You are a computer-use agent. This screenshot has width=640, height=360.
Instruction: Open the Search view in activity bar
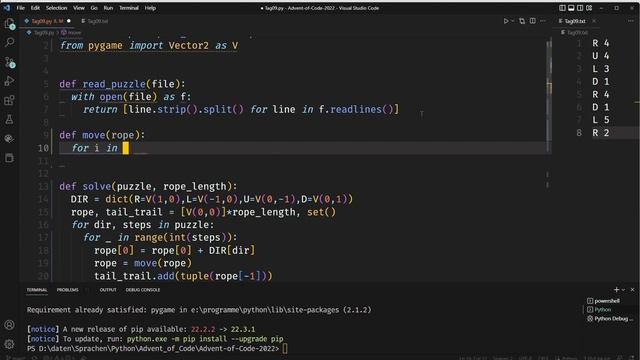click(9, 42)
